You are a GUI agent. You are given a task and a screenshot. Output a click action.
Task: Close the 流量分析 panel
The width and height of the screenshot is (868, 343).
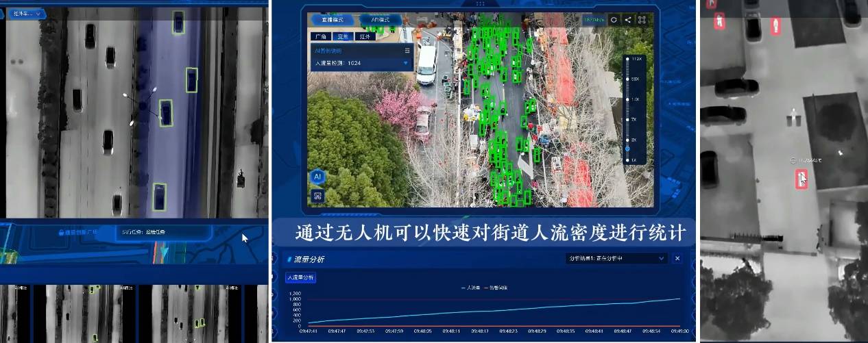(677, 258)
